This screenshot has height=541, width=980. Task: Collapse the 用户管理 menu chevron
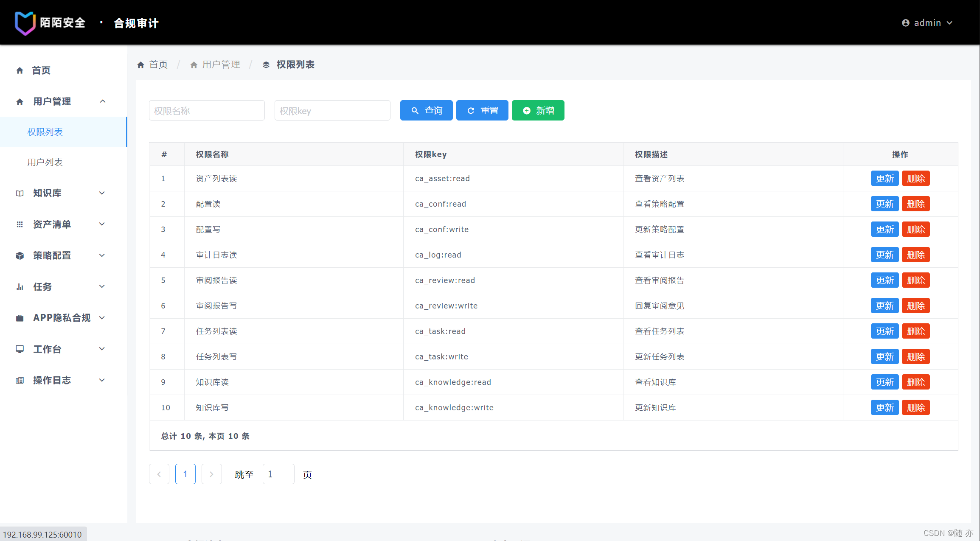[102, 101]
